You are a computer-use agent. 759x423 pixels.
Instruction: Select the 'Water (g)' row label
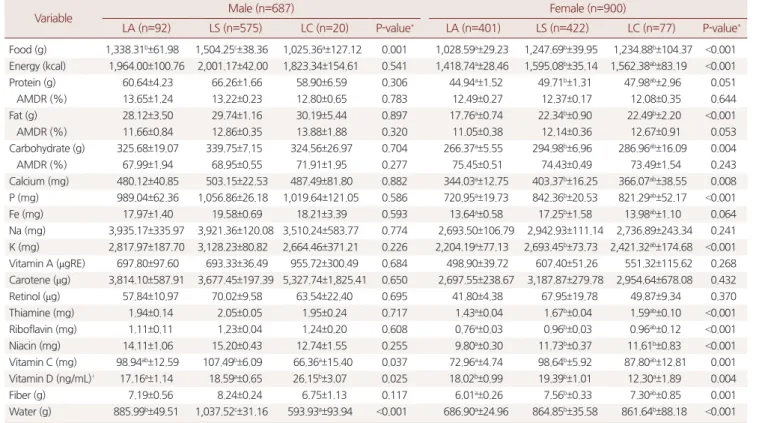[30, 412]
